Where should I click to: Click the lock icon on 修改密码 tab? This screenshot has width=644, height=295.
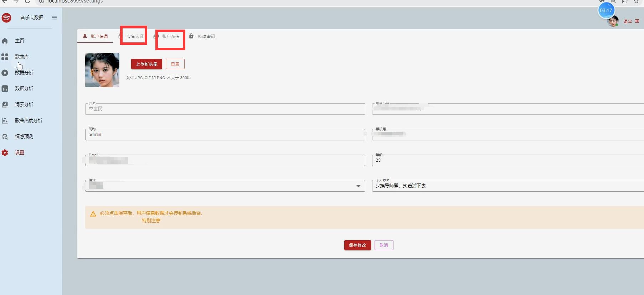click(192, 36)
